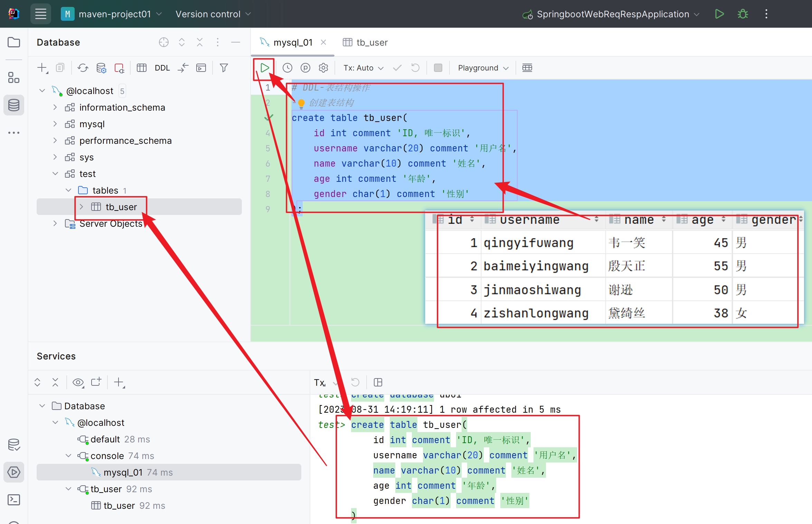The height and width of the screenshot is (524, 812).
Task: Click the stop execution icon
Action: (x=438, y=67)
